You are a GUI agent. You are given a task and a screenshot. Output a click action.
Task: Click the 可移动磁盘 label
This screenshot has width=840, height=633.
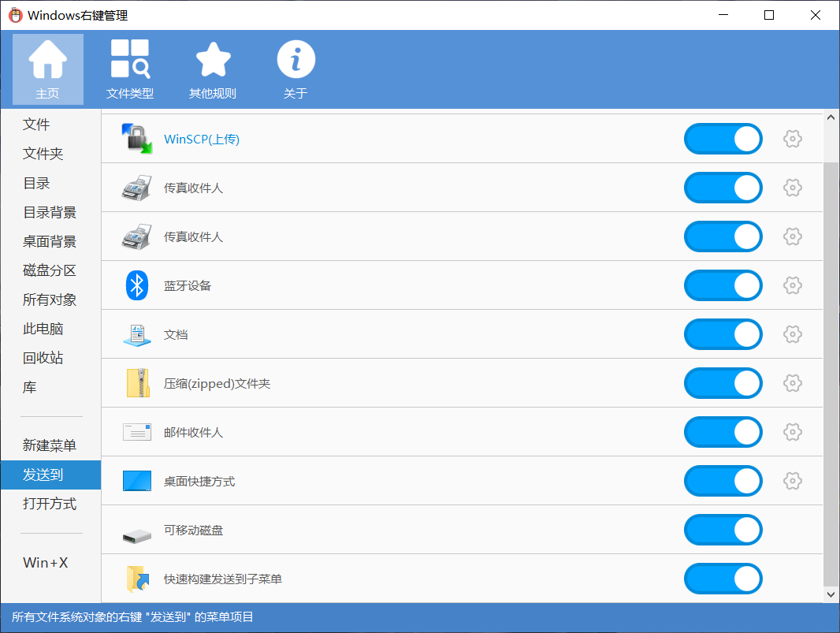click(x=193, y=530)
